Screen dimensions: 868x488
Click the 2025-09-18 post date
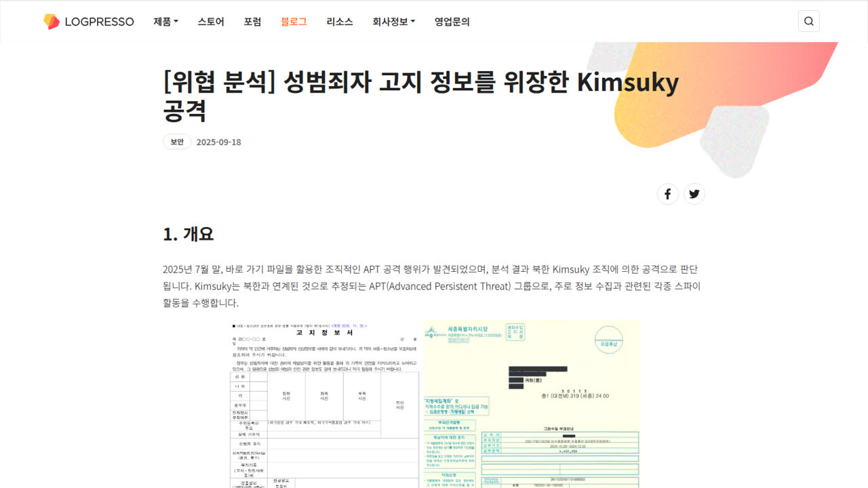[x=218, y=142]
